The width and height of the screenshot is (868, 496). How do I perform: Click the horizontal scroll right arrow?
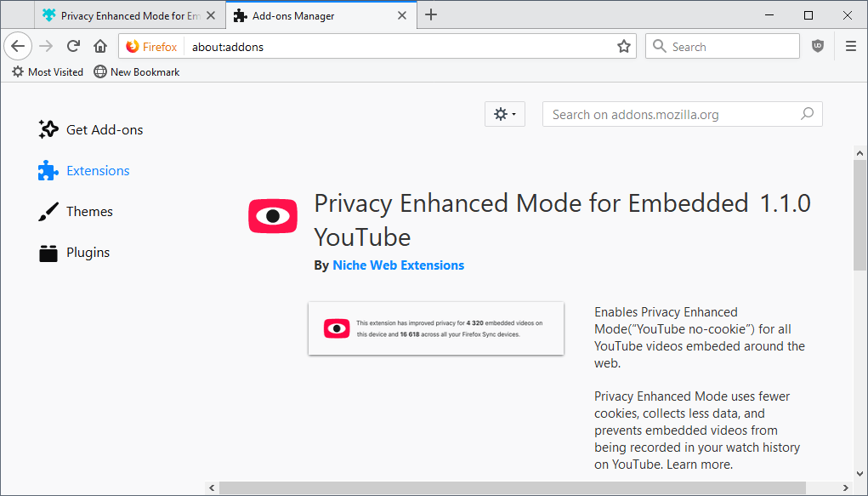[x=846, y=488]
